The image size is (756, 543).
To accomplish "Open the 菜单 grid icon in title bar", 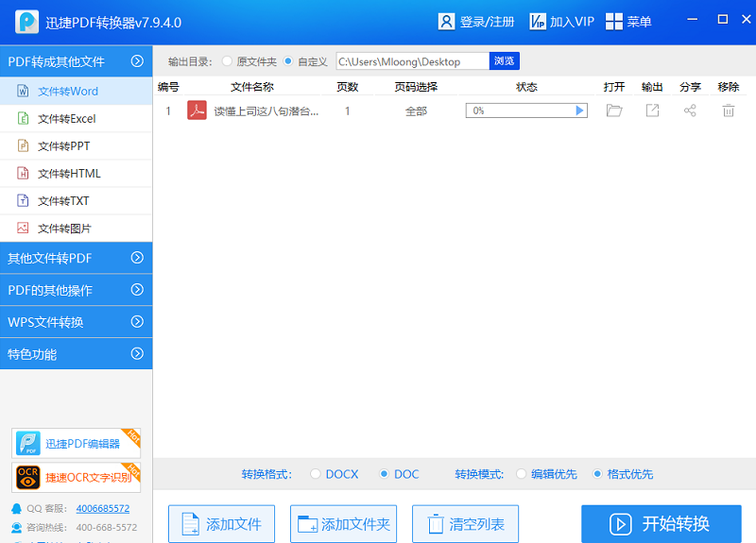I will tap(613, 22).
